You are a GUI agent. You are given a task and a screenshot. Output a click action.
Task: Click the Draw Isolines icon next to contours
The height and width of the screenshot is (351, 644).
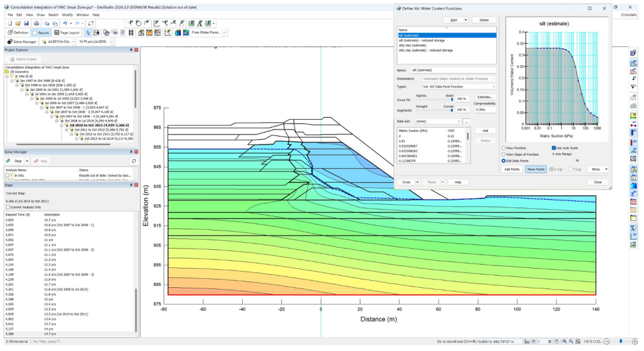point(185,32)
